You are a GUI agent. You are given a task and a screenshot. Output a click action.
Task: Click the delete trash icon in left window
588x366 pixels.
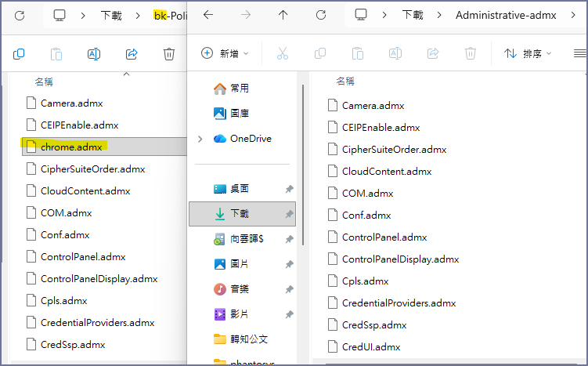point(169,54)
